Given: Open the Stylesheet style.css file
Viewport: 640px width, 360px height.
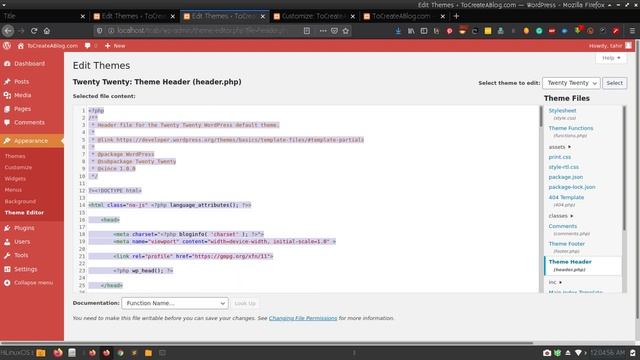Looking at the screenshot, I should tap(562, 111).
